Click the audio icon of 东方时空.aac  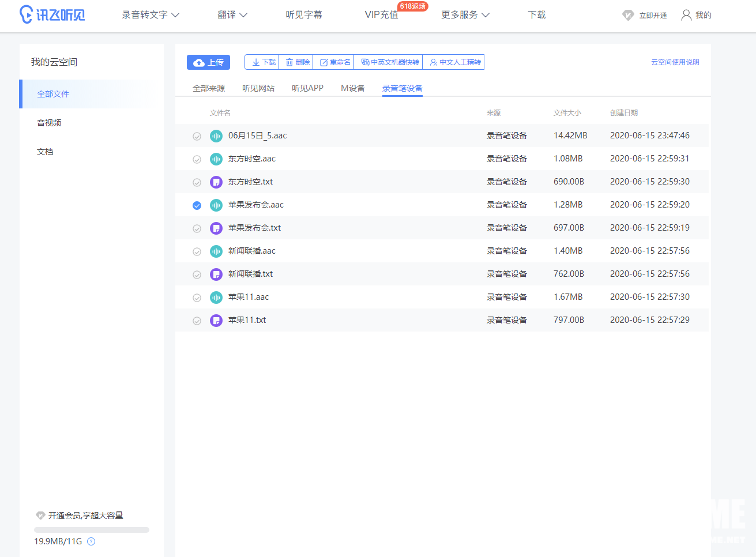click(216, 159)
